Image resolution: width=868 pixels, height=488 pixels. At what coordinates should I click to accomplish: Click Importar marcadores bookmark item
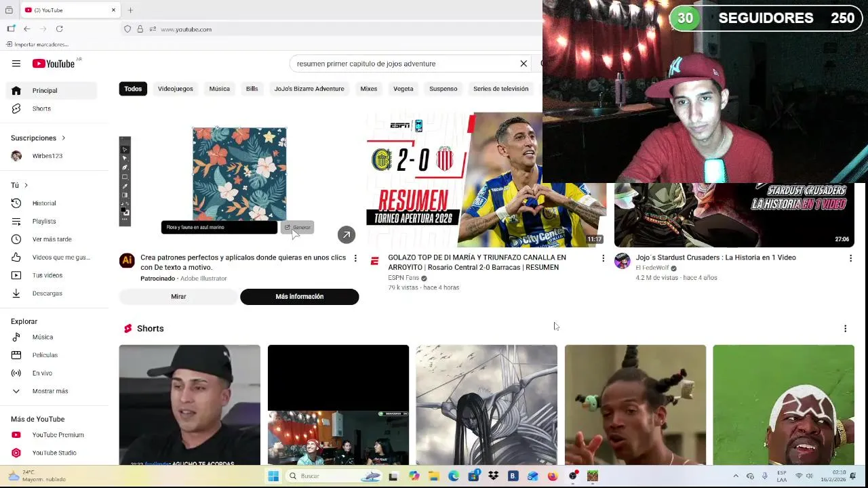click(37, 44)
